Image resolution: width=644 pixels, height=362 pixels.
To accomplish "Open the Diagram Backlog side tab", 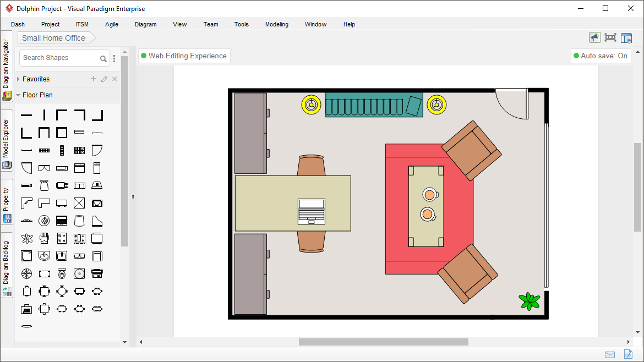I will pos(7,266).
